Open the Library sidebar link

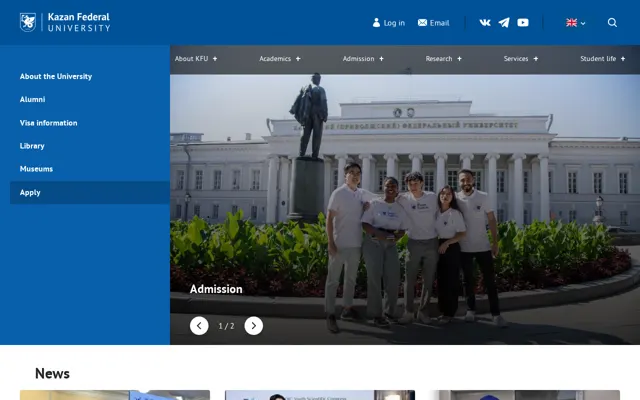coord(32,146)
